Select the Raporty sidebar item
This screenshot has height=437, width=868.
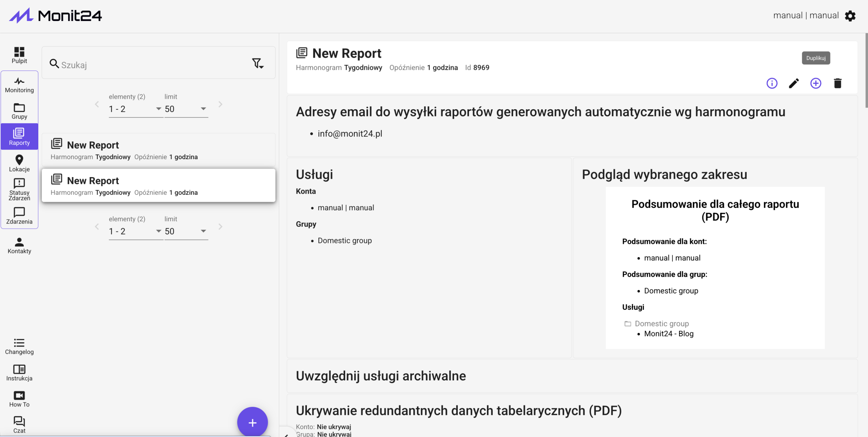[x=19, y=137]
